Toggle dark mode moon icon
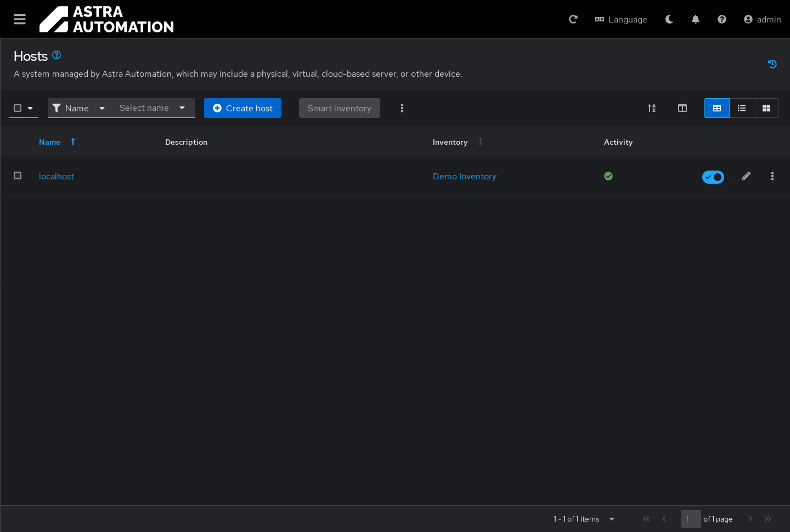 [x=669, y=19]
